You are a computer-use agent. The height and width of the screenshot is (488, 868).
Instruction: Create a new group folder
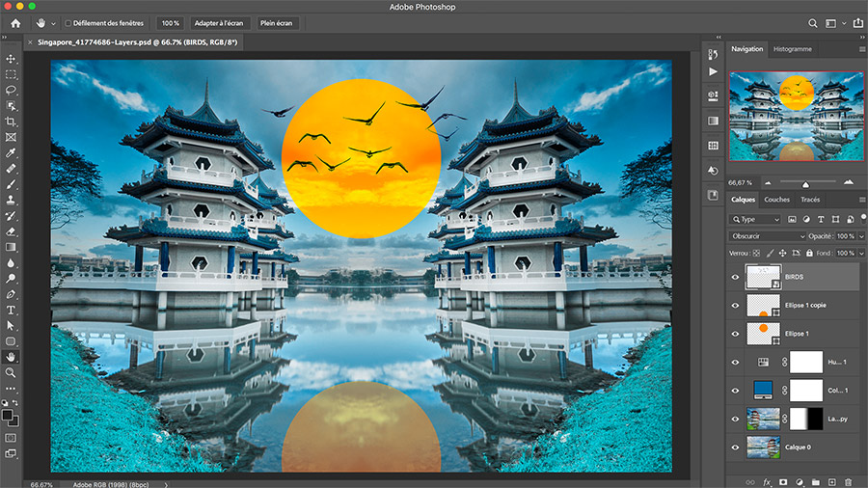click(x=815, y=482)
